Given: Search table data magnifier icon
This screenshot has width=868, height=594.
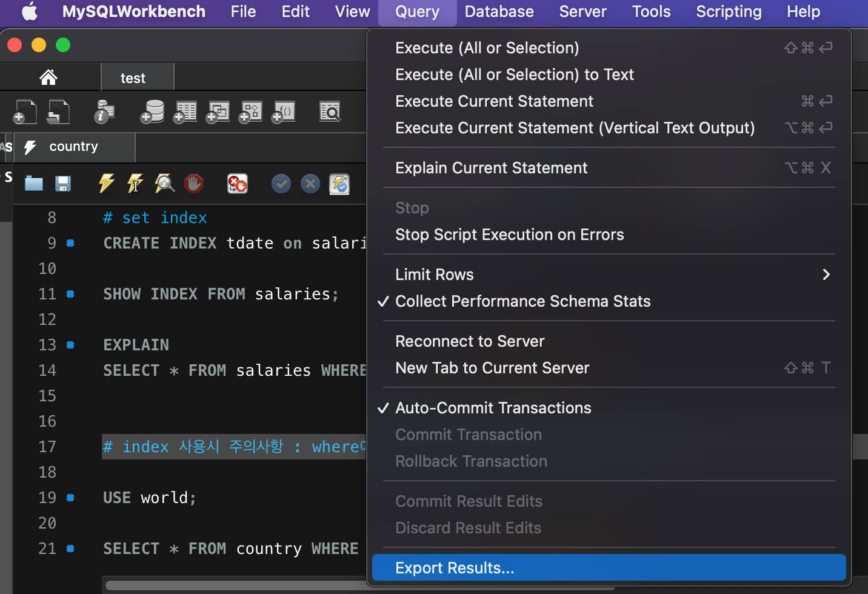Looking at the screenshot, I should 330,112.
